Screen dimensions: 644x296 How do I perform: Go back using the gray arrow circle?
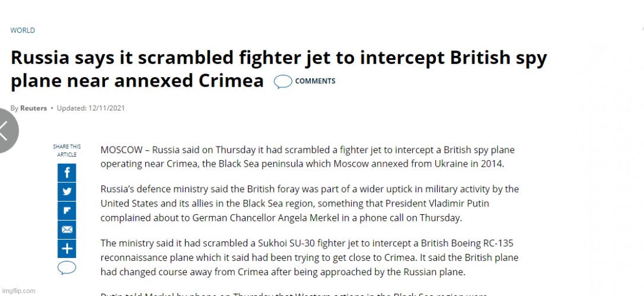[x=6, y=131]
